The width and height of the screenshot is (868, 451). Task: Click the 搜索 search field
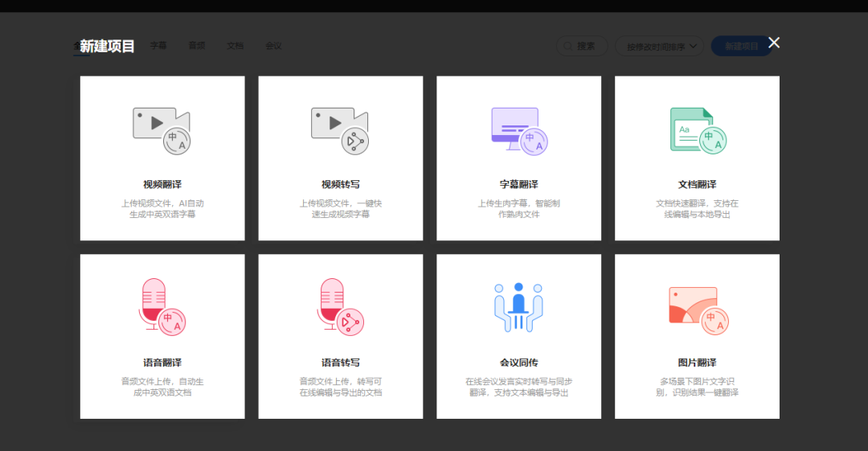coord(582,46)
